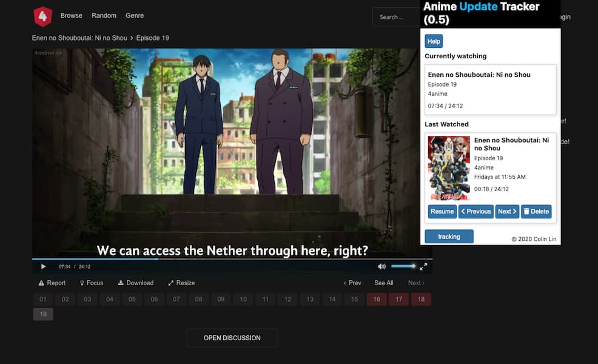The image size is (598, 364).
Task: Adjust the volume slider
Action: (403, 266)
